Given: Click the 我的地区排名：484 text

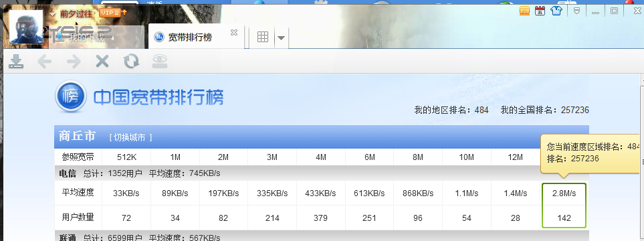Looking at the screenshot, I should point(451,110).
